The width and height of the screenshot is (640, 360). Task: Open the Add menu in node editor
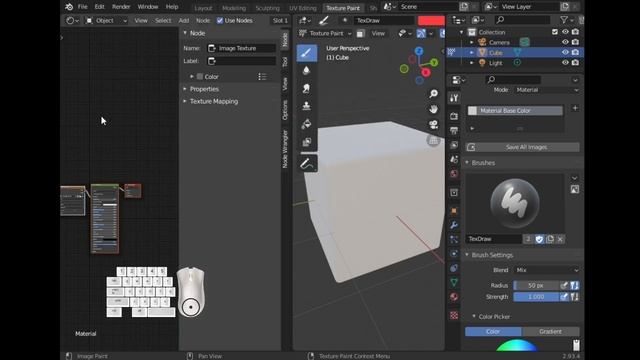click(184, 20)
